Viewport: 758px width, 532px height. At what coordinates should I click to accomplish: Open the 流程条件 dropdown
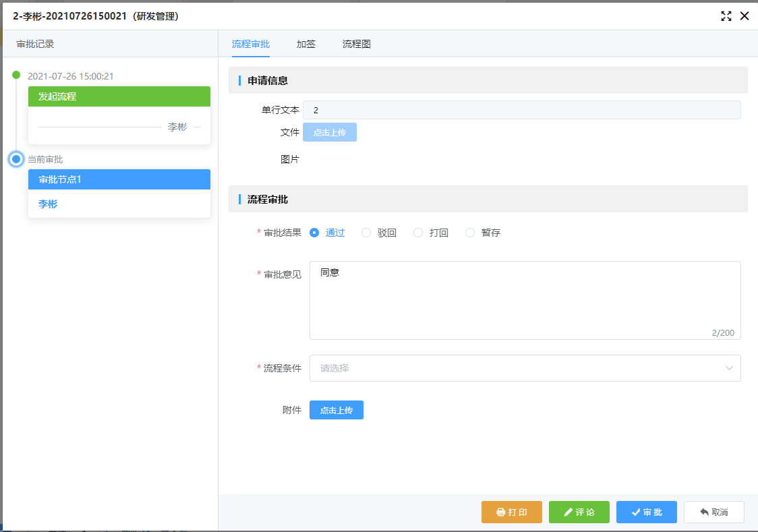click(x=525, y=368)
